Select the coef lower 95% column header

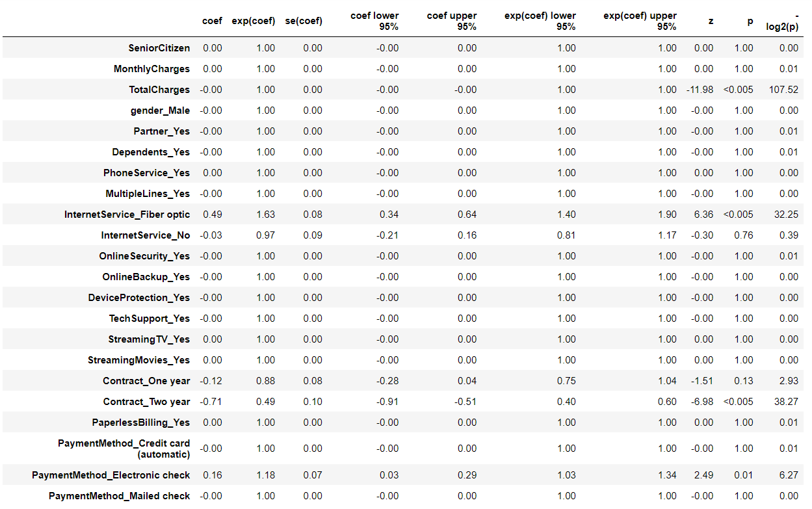(374, 21)
